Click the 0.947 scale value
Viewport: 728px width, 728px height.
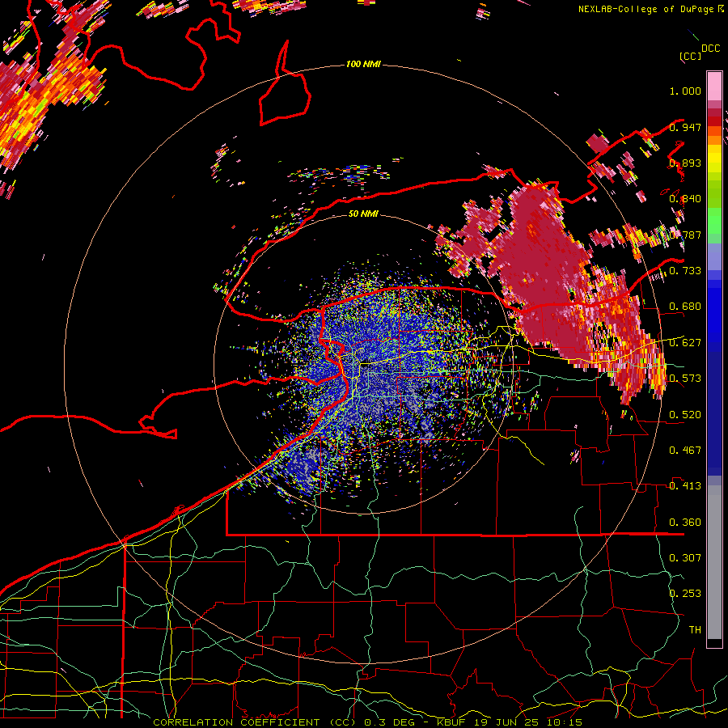pos(685,127)
